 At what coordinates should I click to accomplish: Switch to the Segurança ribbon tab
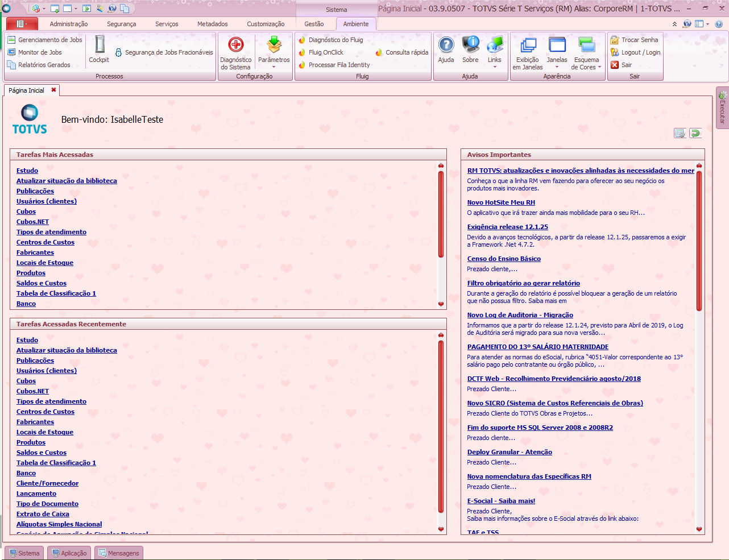122,24
